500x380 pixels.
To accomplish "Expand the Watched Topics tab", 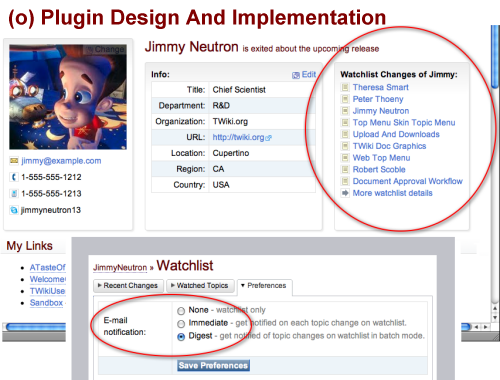I will pyautogui.click(x=200, y=286).
